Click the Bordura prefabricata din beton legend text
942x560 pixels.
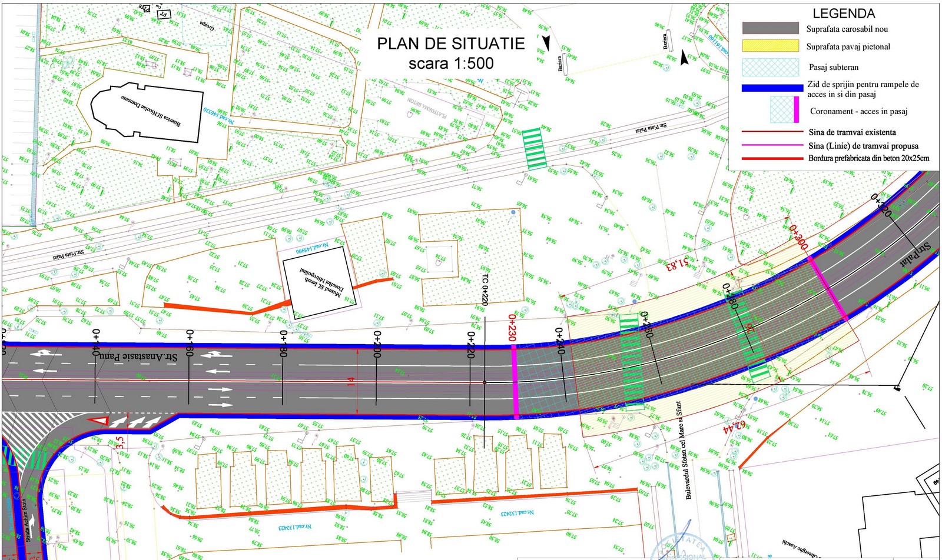[x=868, y=158]
